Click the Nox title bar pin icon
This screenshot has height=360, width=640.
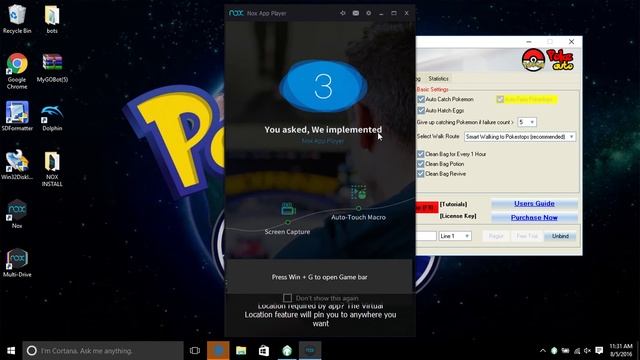pos(342,13)
